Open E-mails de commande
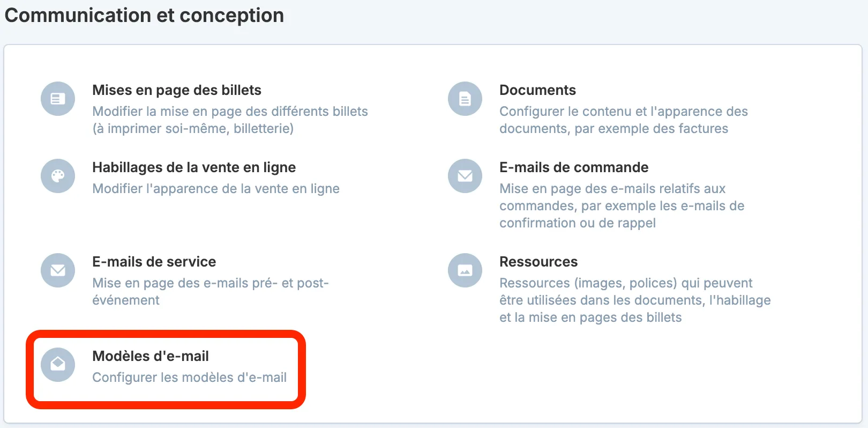This screenshot has height=428, width=868. pyautogui.click(x=574, y=167)
